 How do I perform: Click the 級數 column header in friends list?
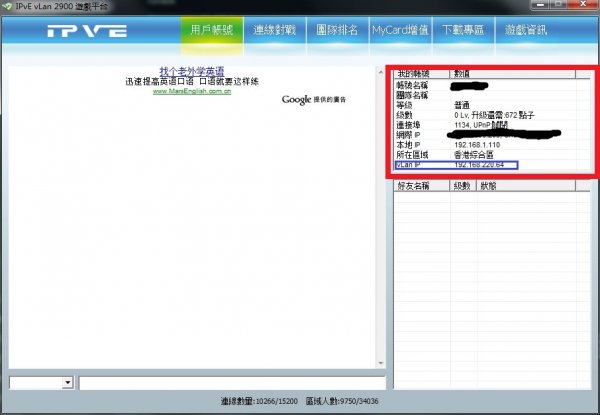pyautogui.click(x=462, y=186)
